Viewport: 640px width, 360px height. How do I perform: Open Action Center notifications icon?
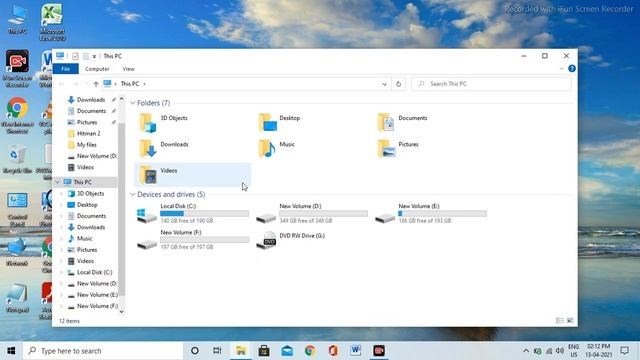tap(624, 351)
